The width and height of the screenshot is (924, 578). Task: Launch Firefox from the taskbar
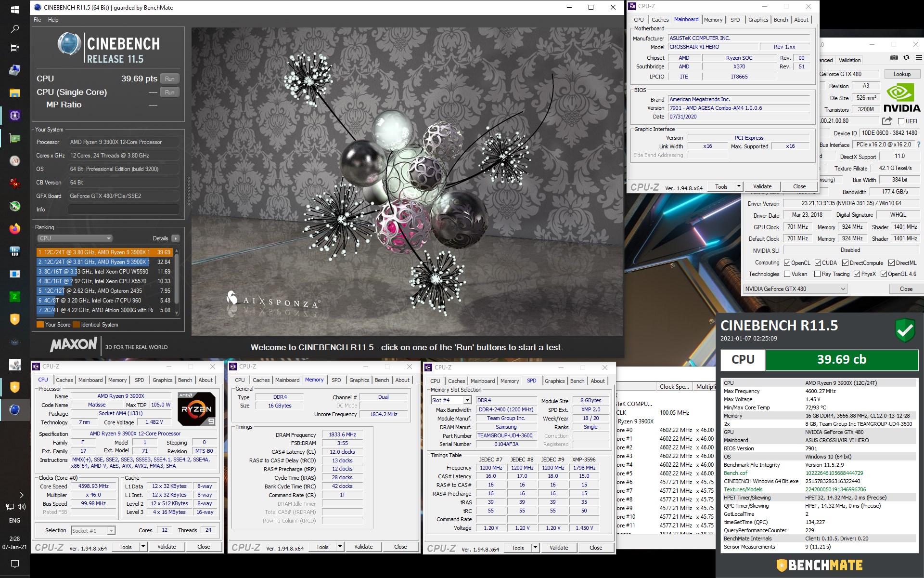14,229
